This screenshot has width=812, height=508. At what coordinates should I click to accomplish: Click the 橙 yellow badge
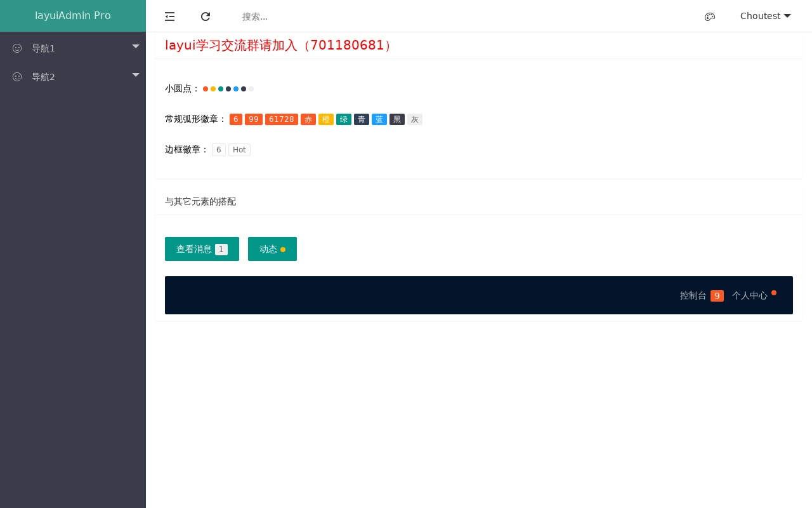(x=326, y=119)
